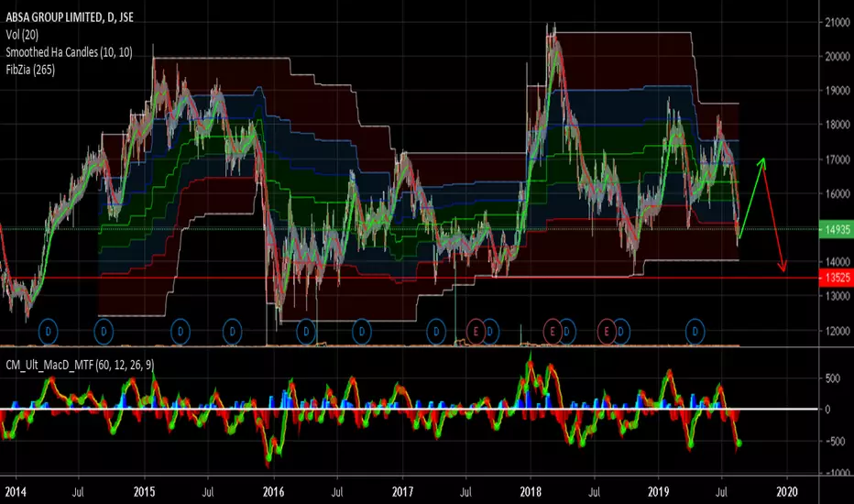Screen dimensions: 854x504
Task: Click the 2015 label on the time axis
Action: [145, 492]
